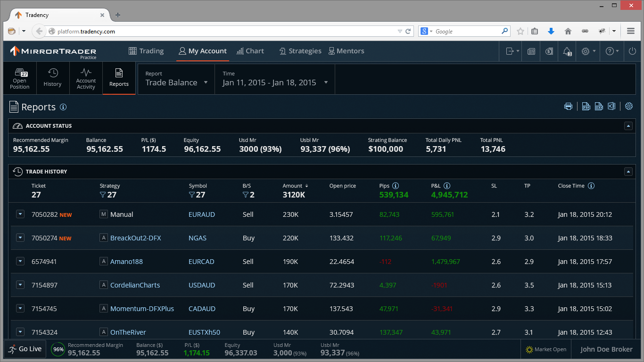This screenshot has width=644, height=362.
Task: Click the power logout icon
Action: pyautogui.click(x=633, y=51)
